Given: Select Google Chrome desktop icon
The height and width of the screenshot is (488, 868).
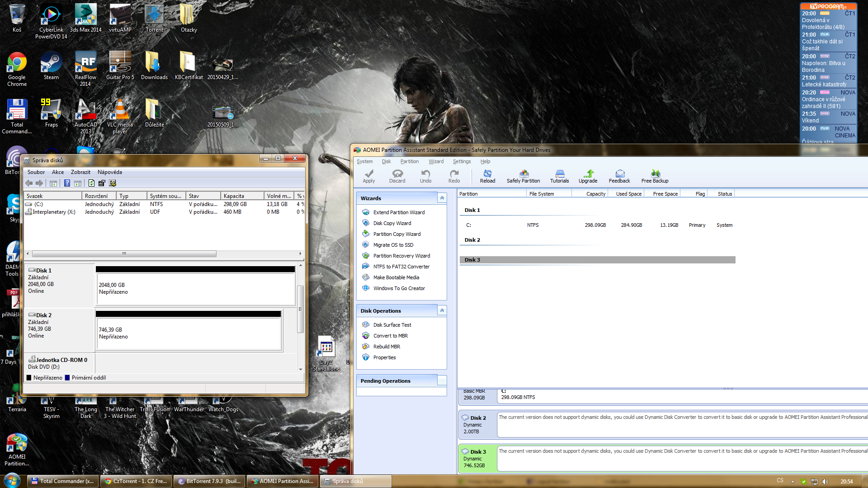Looking at the screenshot, I should [17, 69].
